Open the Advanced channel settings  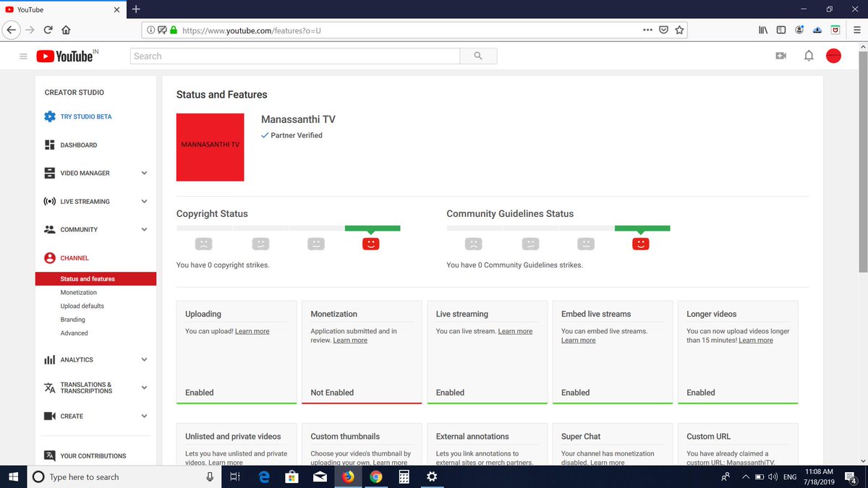(x=74, y=333)
